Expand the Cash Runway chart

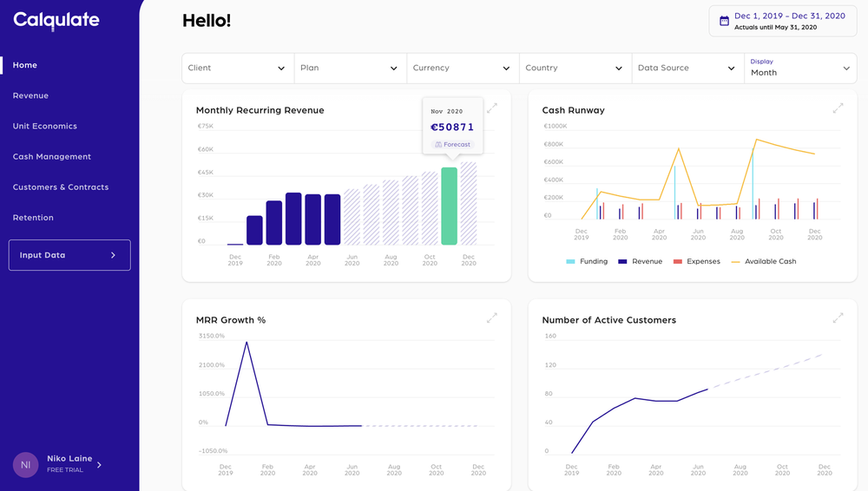(x=838, y=108)
